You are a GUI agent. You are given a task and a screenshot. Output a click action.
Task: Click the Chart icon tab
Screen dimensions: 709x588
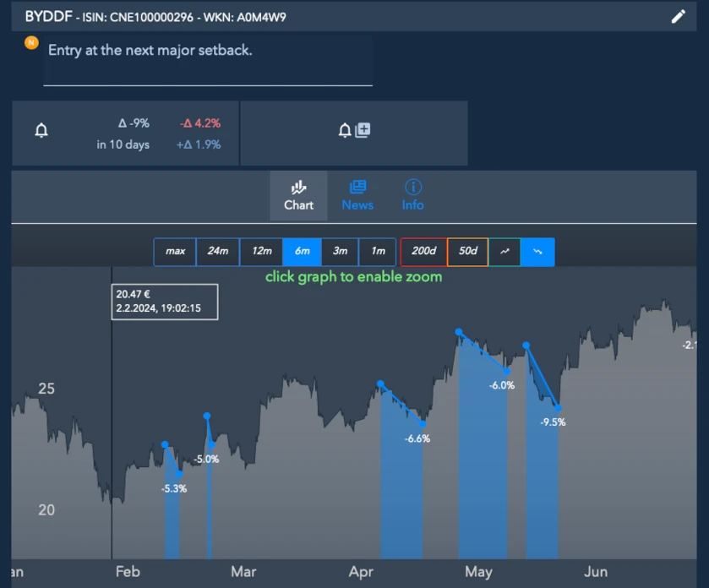tap(298, 195)
